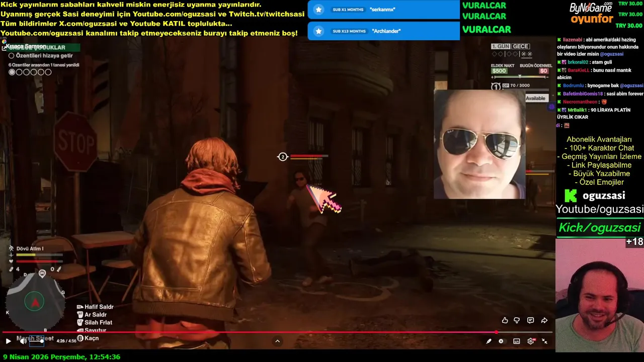
Task: Click chat username BaraKieLL
Action: tap(578, 70)
